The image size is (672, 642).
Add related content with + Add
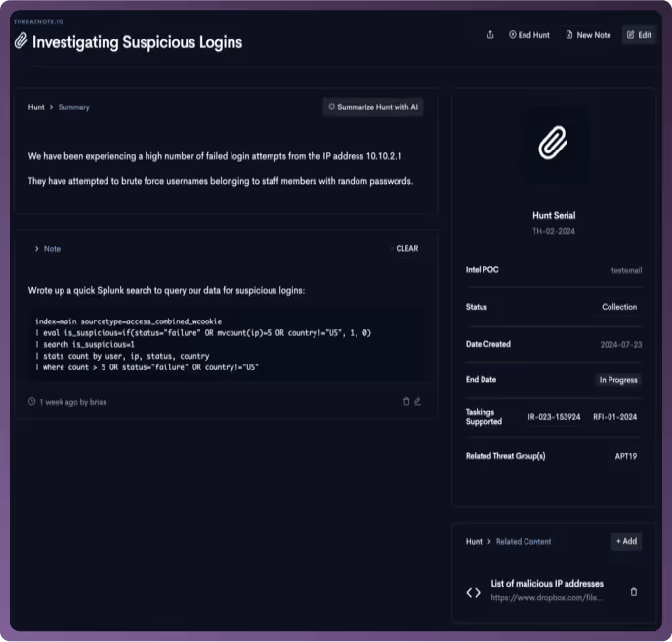pos(626,541)
